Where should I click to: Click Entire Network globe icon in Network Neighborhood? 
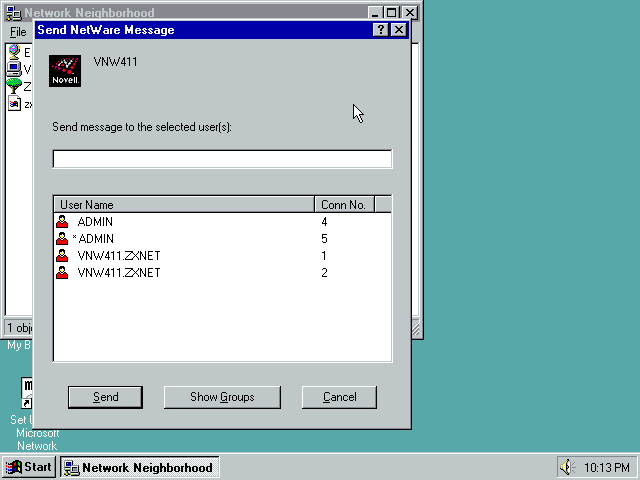coord(14,52)
